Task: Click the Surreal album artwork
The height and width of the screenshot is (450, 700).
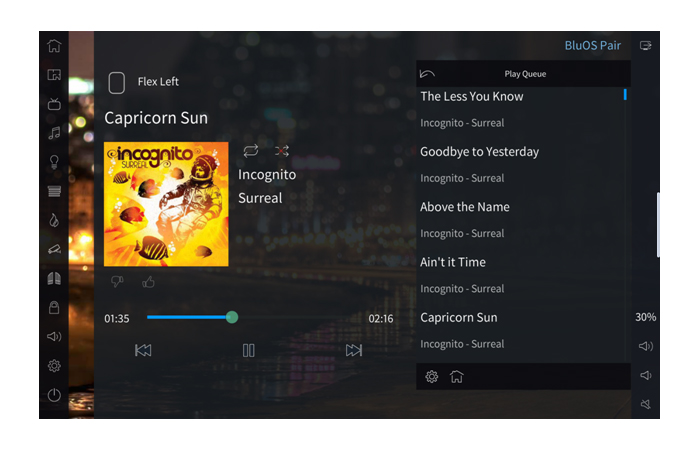Action: [166, 204]
